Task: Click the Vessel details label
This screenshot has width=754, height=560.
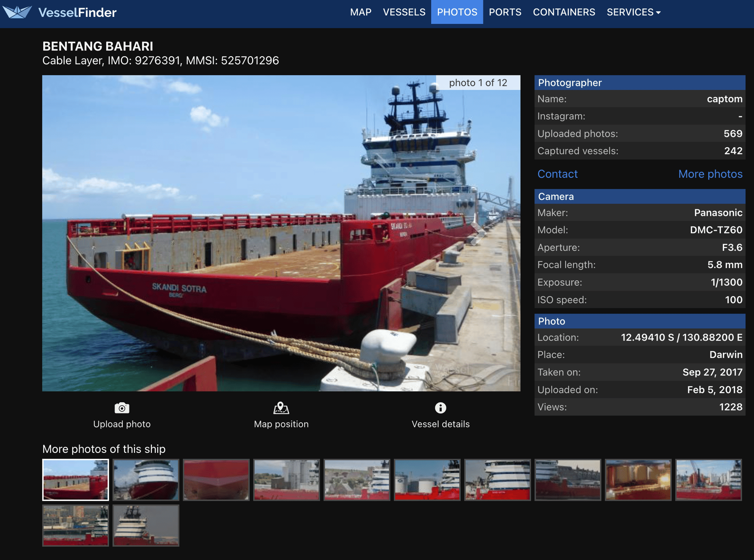Action: pyautogui.click(x=441, y=424)
